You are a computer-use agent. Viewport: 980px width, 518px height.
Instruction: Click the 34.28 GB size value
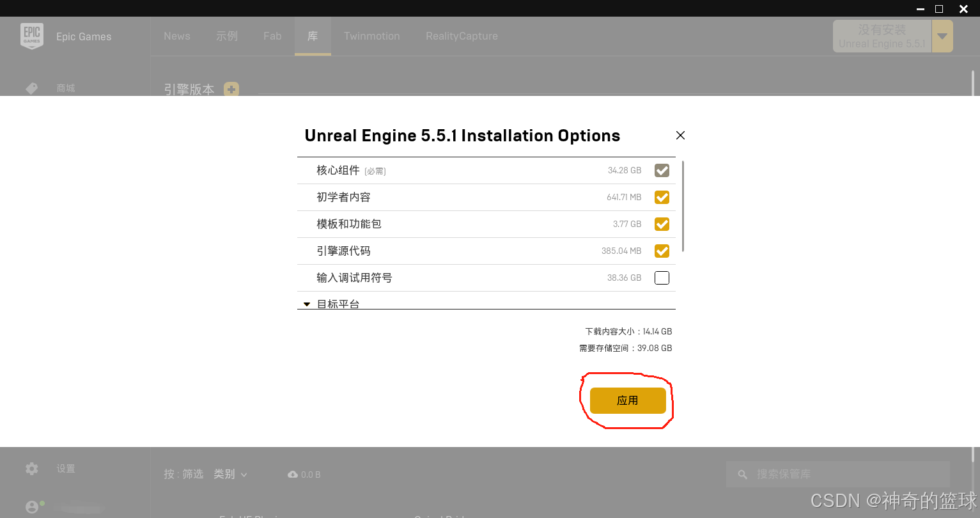625,171
